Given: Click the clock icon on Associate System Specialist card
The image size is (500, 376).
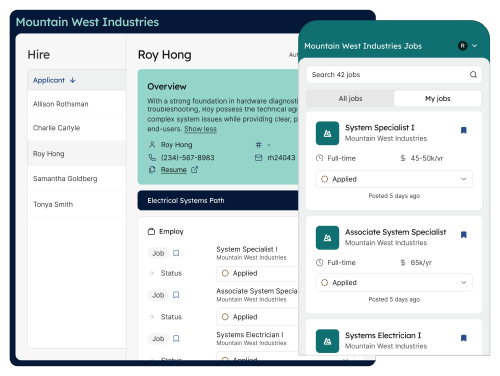Looking at the screenshot, I should [x=319, y=263].
